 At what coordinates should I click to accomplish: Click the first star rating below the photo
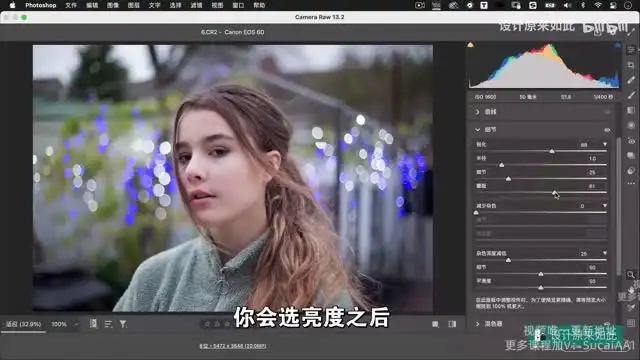pyautogui.click(x=207, y=324)
